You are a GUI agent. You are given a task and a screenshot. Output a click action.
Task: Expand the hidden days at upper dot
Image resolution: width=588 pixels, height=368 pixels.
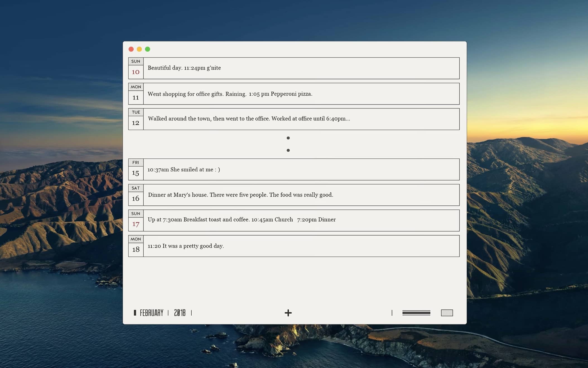coord(288,138)
